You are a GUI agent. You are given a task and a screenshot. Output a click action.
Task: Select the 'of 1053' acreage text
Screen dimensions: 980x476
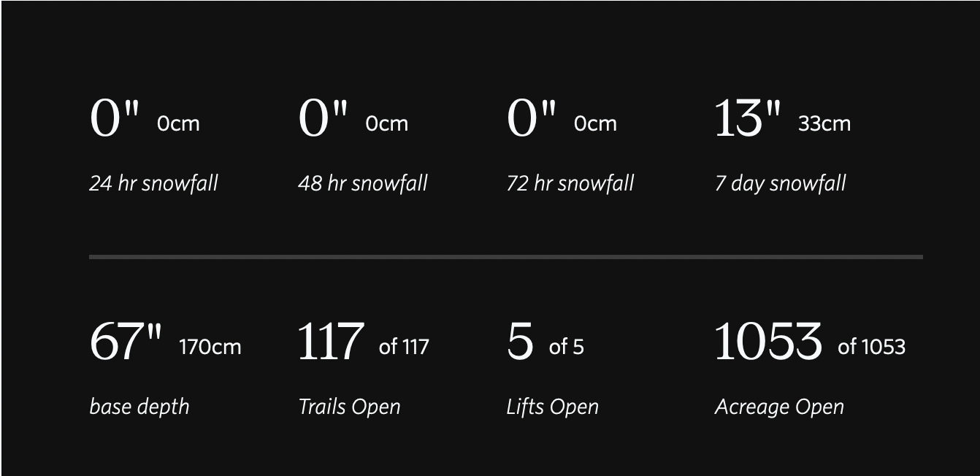[872, 347]
